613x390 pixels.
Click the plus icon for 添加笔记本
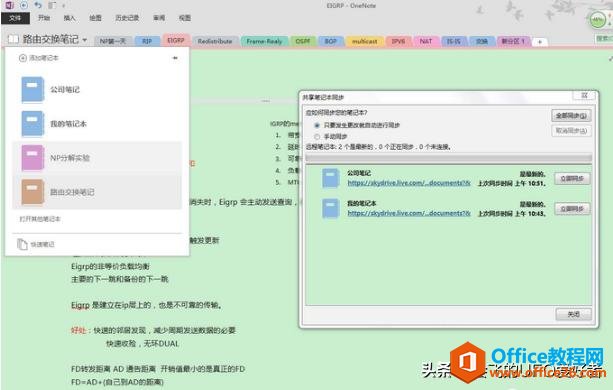coord(23,58)
